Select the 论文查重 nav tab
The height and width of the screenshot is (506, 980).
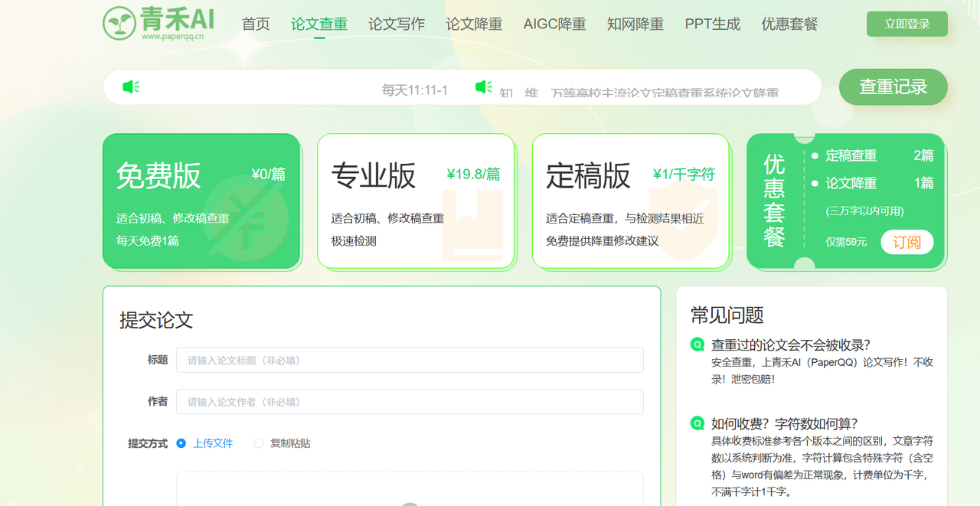[x=319, y=24]
